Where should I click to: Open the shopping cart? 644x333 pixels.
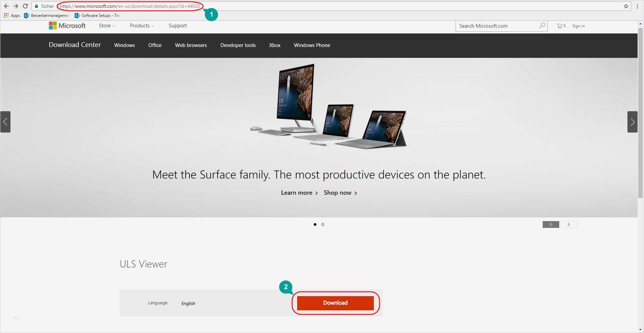click(561, 26)
